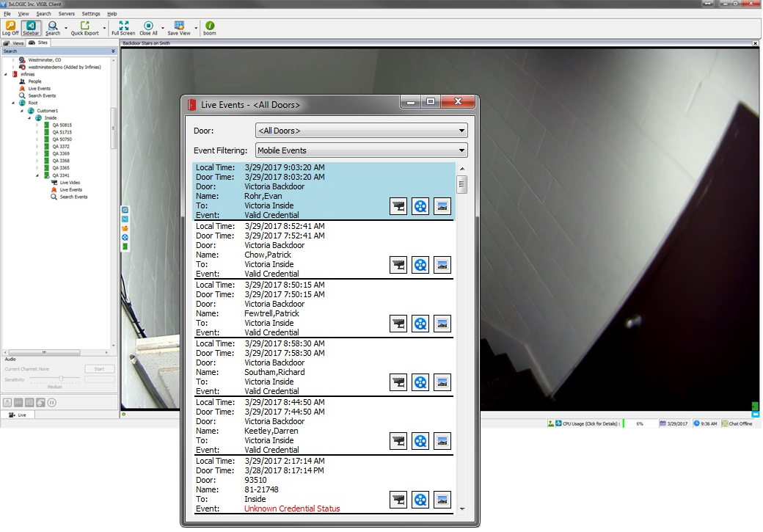
Task: Click Log Off in the toolbar
Action: point(10,27)
